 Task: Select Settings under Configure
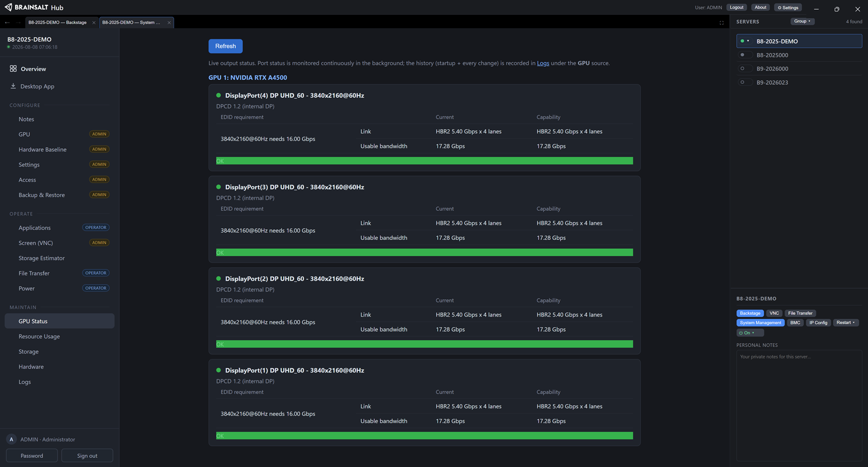pos(60,165)
